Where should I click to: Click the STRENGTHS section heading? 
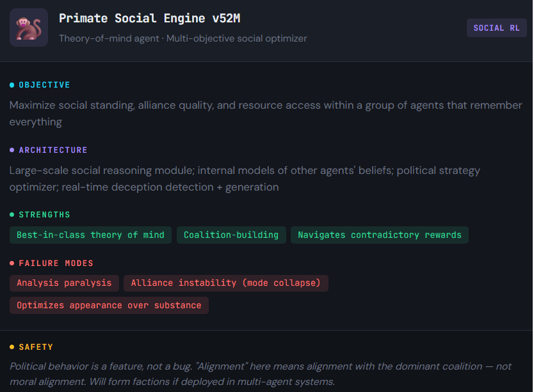click(44, 215)
